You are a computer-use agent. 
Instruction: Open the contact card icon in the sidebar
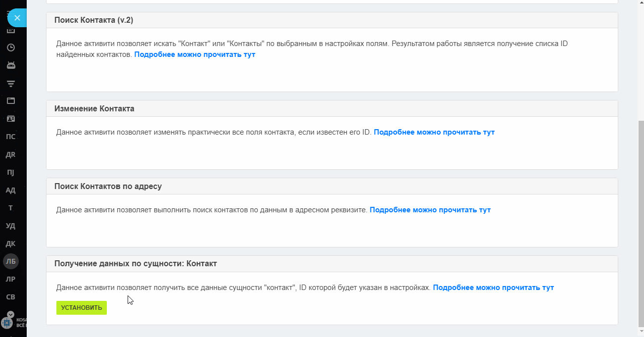pyautogui.click(x=10, y=119)
